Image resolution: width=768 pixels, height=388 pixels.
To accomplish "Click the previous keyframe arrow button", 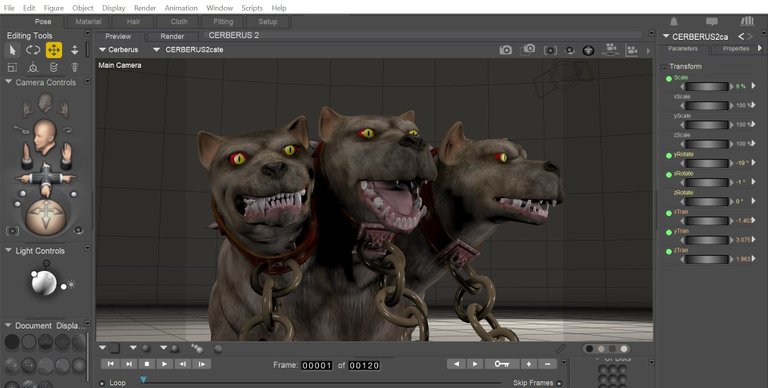I will coord(456,364).
